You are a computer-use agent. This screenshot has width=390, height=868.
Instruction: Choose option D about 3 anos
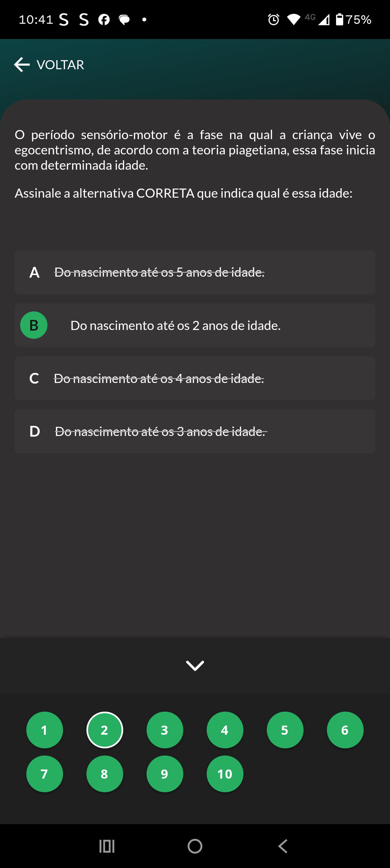195,431
